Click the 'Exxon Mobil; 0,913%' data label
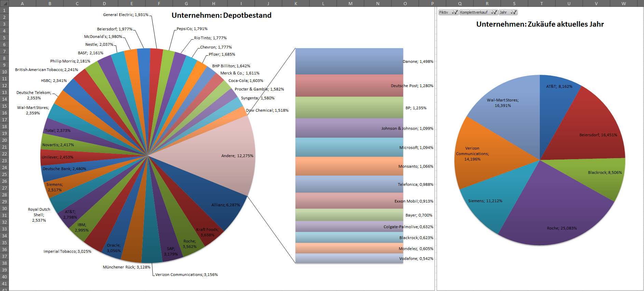Image resolution: width=644 pixels, height=291 pixels. 414,201
